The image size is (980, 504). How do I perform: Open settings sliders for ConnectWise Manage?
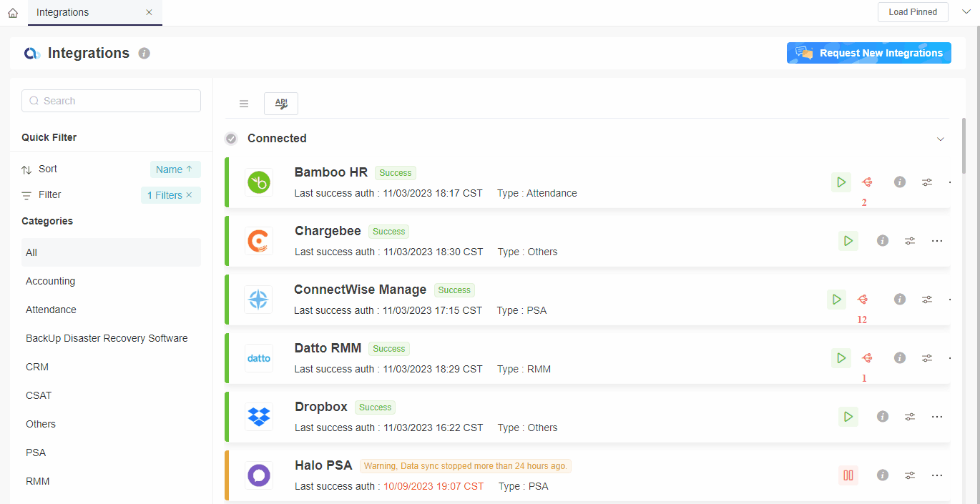pyautogui.click(x=927, y=300)
